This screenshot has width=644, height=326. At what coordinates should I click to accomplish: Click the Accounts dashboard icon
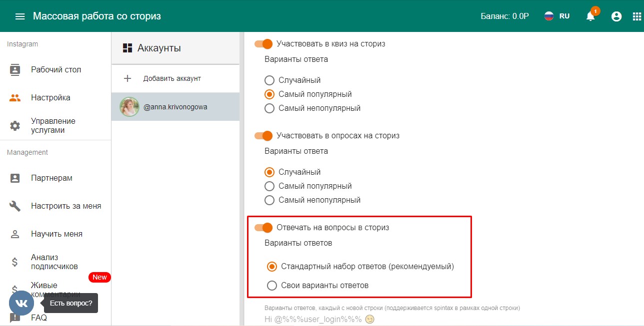(127, 48)
